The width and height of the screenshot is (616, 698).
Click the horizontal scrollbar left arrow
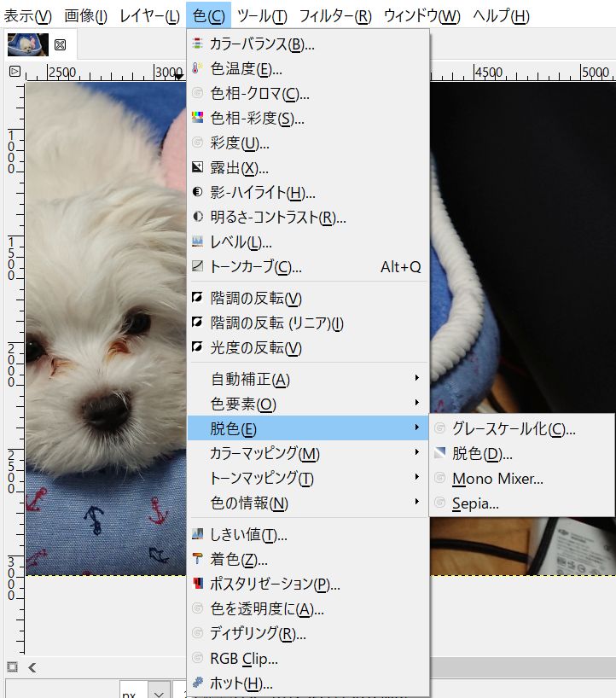[x=32, y=666]
